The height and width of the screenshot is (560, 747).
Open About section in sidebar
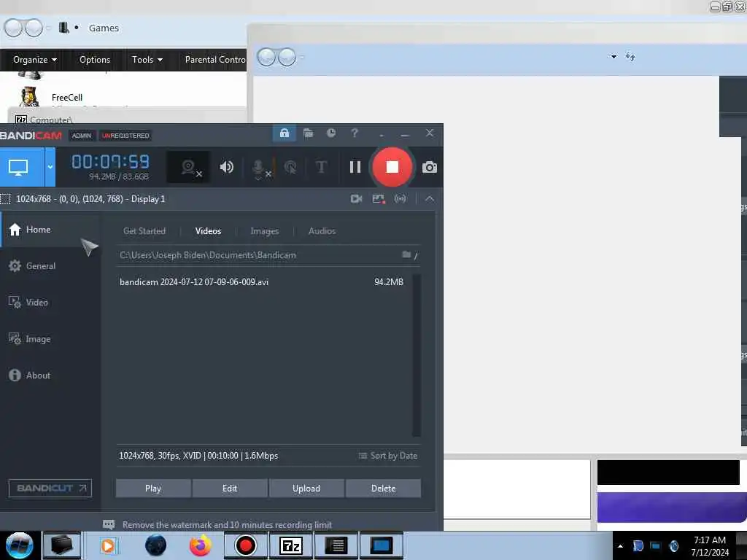pos(50,376)
